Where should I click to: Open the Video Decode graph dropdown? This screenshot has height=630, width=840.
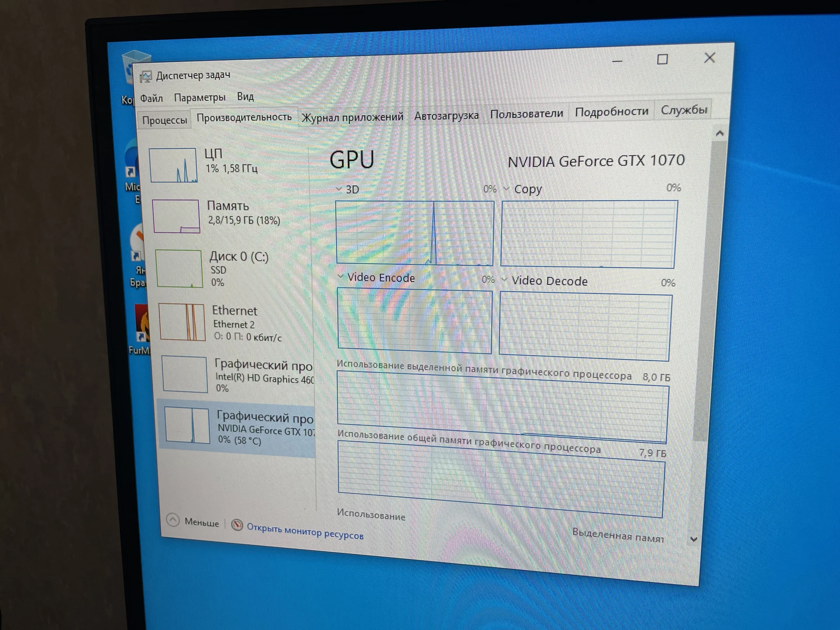click(504, 280)
